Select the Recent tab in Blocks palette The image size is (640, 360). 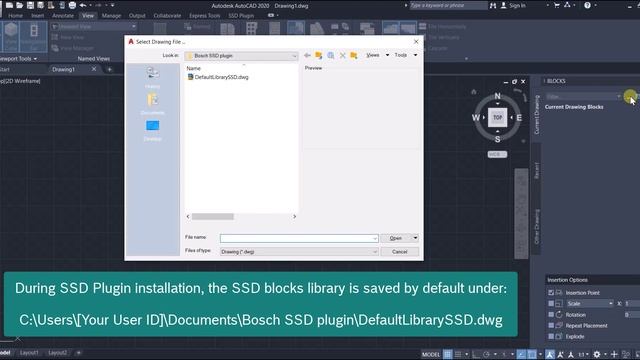(x=537, y=171)
